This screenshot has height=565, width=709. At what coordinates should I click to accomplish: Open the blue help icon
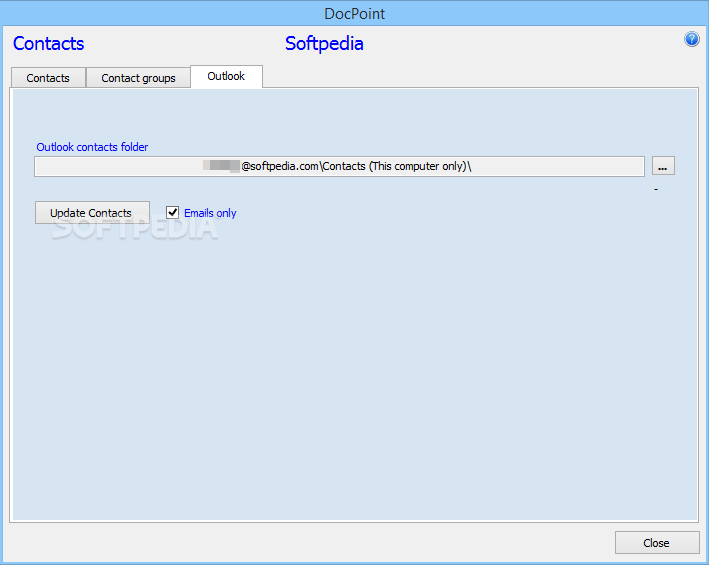691,39
